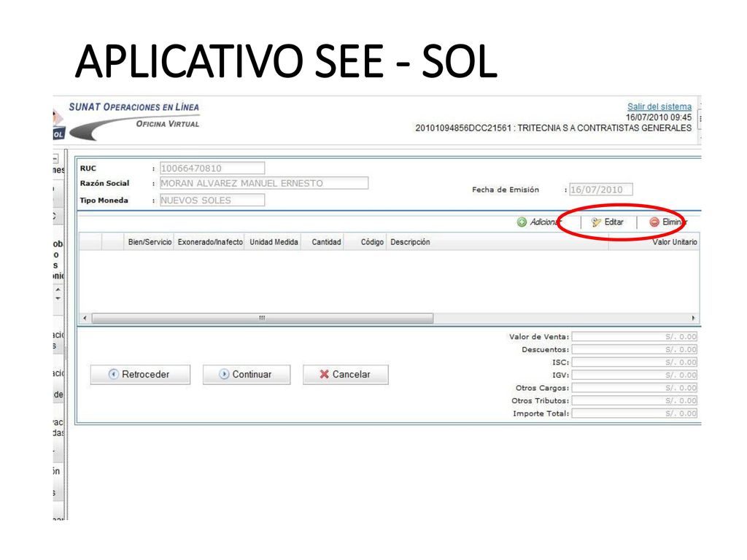Select the Descuentos amount field
This screenshot has height=560, width=747.
tap(635, 349)
